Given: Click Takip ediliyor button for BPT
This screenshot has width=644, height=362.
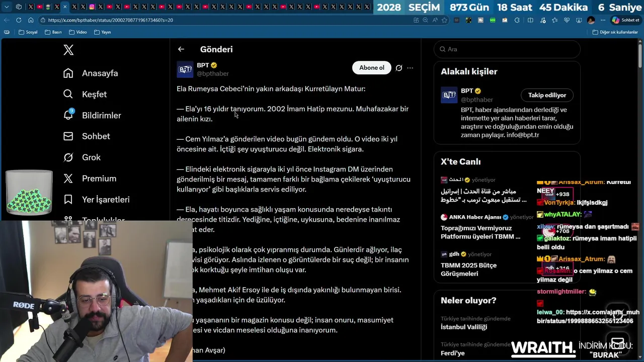Looking at the screenshot, I should pos(547,95).
